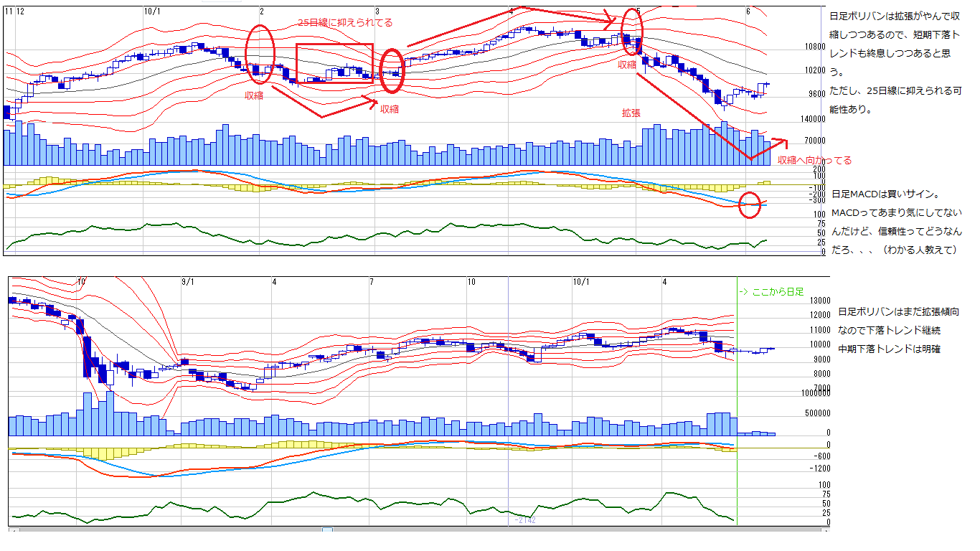Click the left arrow of the horizontal scrollbar
Viewport: 980px width, 551px height.
(14, 531)
